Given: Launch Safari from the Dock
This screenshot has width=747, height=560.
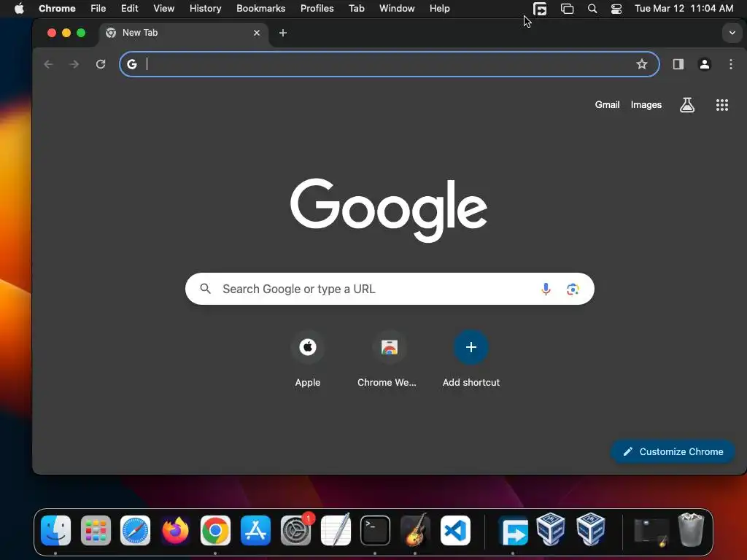Looking at the screenshot, I should click(x=135, y=530).
